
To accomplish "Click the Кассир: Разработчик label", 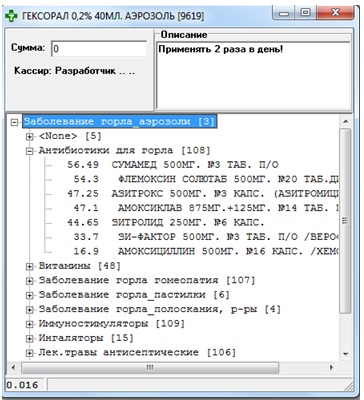I will (x=74, y=71).
